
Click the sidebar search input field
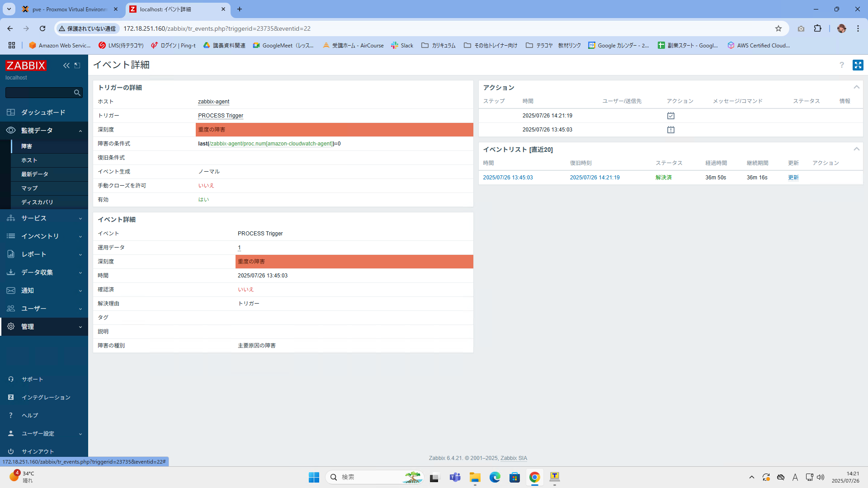(39, 93)
